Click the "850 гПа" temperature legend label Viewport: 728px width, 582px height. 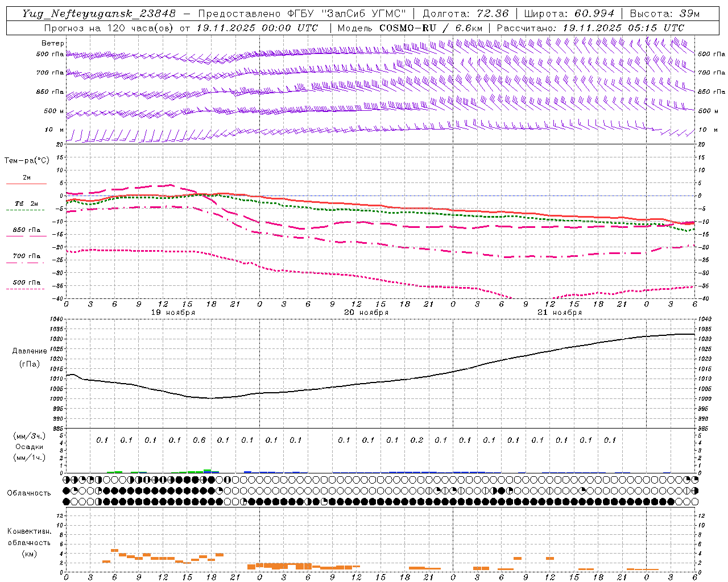pyautogui.click(x=27, y=230)
